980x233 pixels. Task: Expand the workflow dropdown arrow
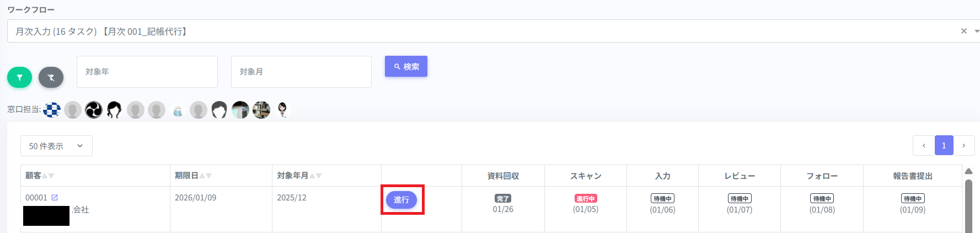point(976,31)
